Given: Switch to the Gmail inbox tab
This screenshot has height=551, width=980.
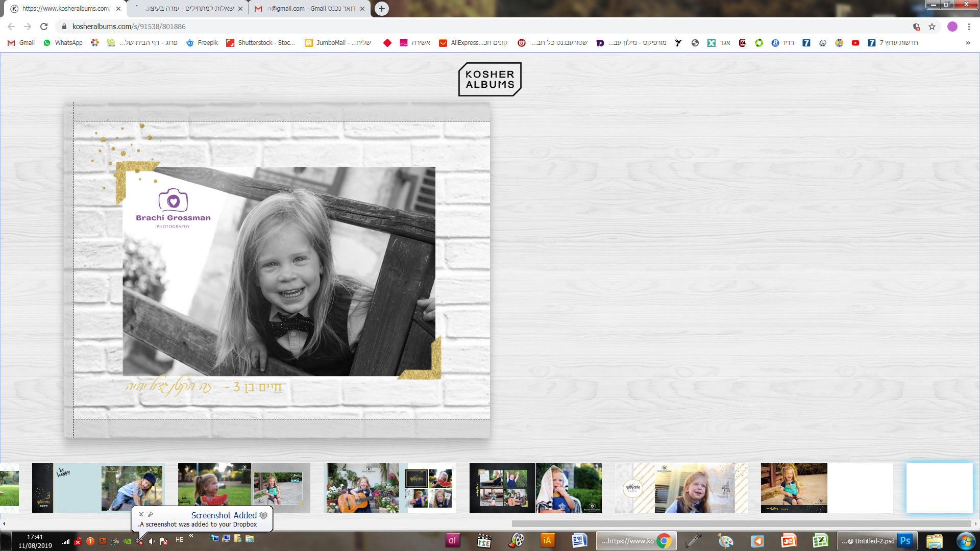Looking at the screenshot, I should (309, 9).
